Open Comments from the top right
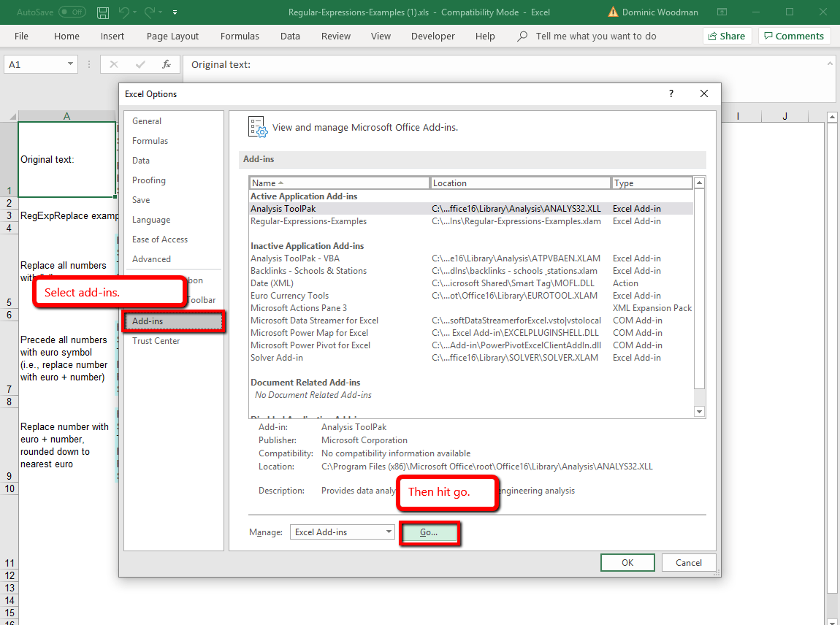This screenshot has height=625, width=840. tap(794, 35)
